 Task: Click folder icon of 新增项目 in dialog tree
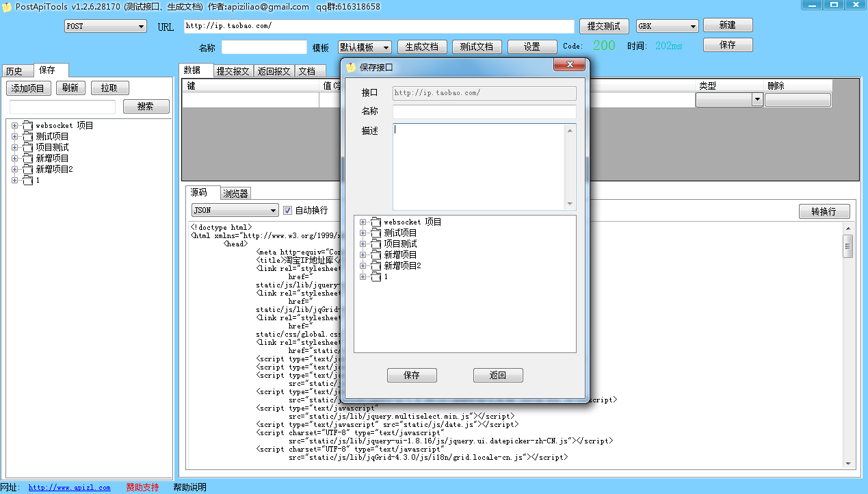tap(376, 255)
